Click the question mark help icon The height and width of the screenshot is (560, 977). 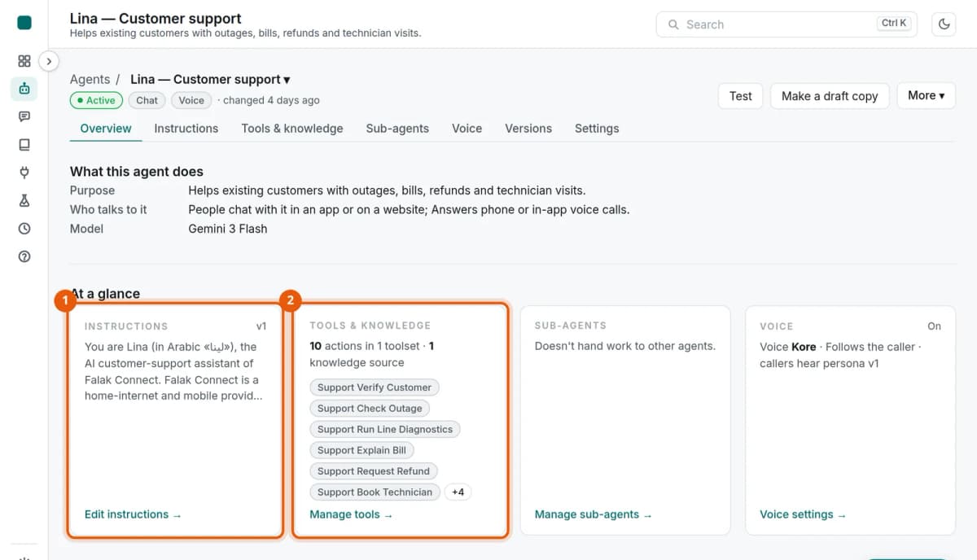pos(24,256)
